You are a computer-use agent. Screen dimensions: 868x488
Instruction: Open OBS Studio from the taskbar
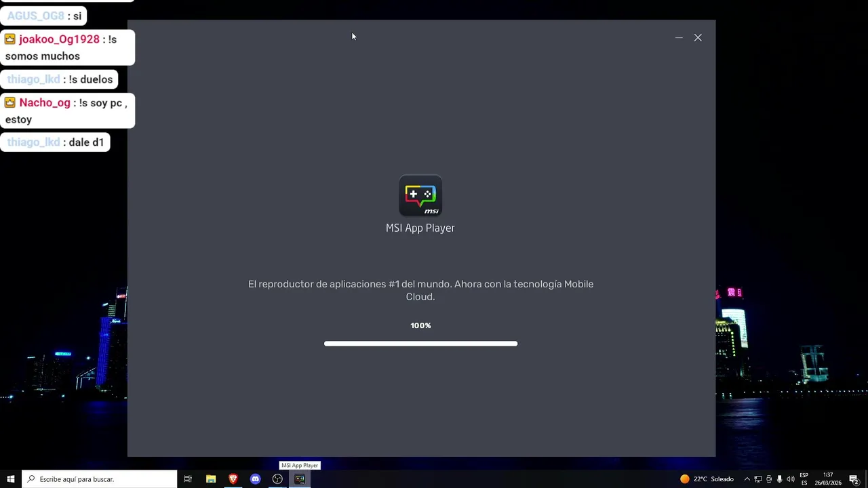point(277,479)
